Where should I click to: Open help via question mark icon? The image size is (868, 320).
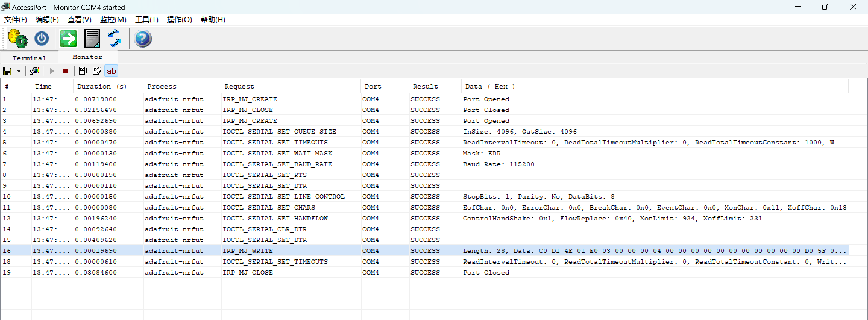click(x=143, y=38)
